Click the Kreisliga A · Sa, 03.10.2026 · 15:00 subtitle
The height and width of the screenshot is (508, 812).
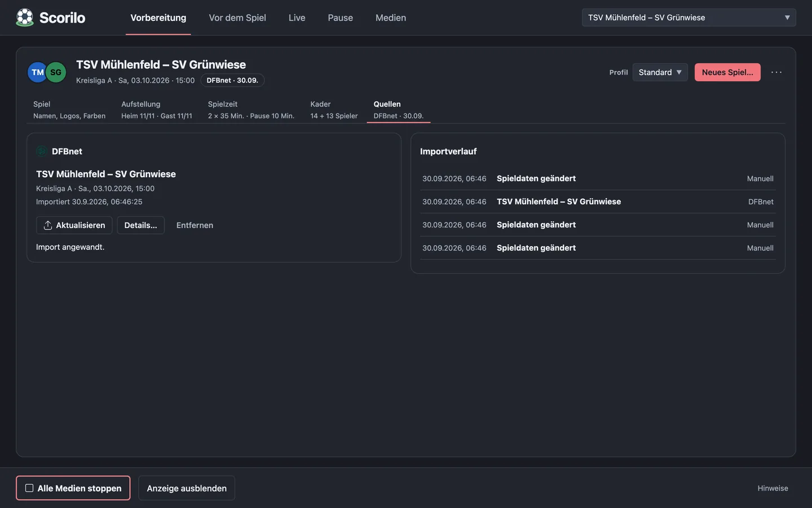135,80
